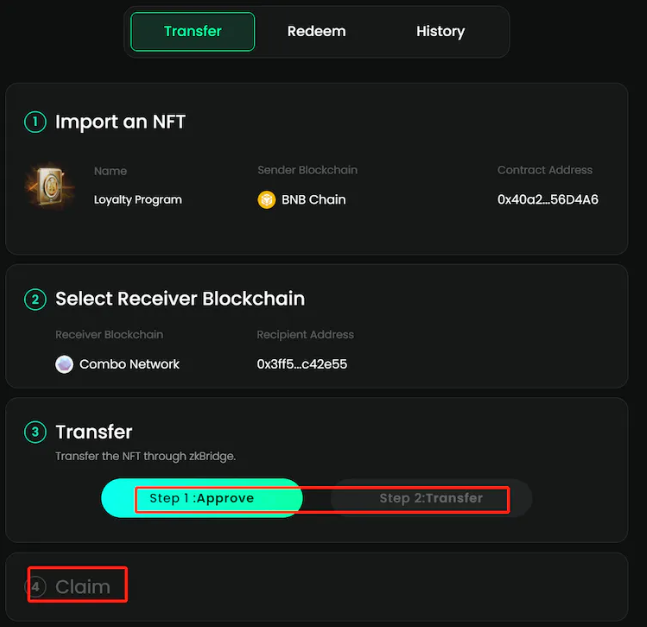The height and width of the screenshot is (627, 647).
Task: Click the step 1 circle icon
Action: [35, 122]
